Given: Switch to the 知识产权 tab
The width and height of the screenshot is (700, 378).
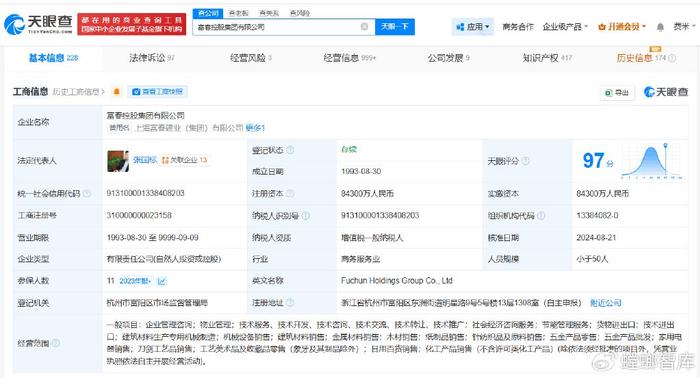Looking at the screenshot, I should coord(547,58).
